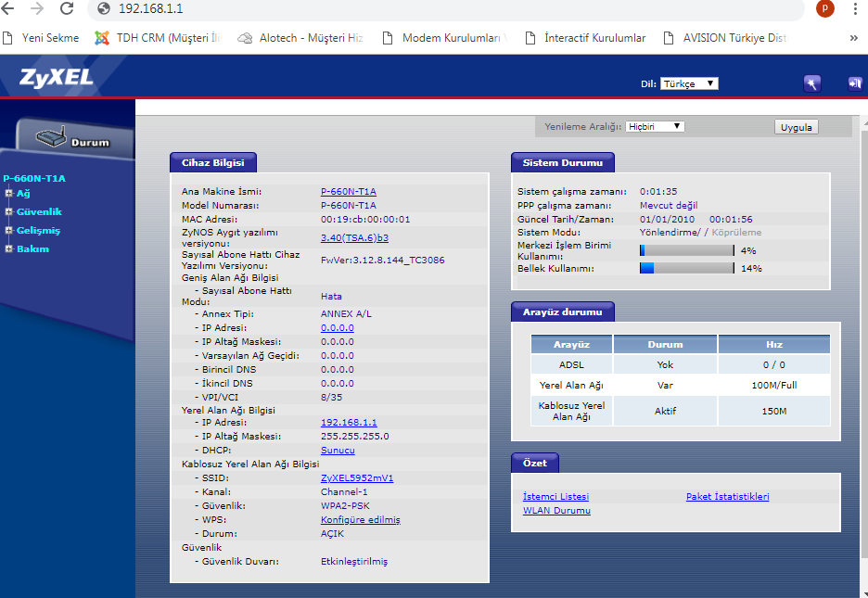Image resolution: width=868 pixels, height=598 pixels.
Task: Click the ZyXEL logo
Action: click(56, 78)
